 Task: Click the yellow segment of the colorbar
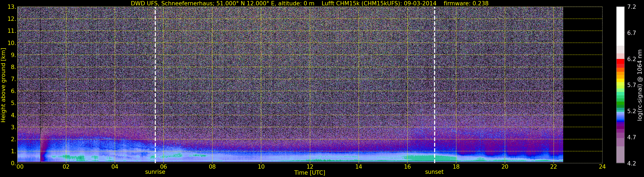(620, 81)
